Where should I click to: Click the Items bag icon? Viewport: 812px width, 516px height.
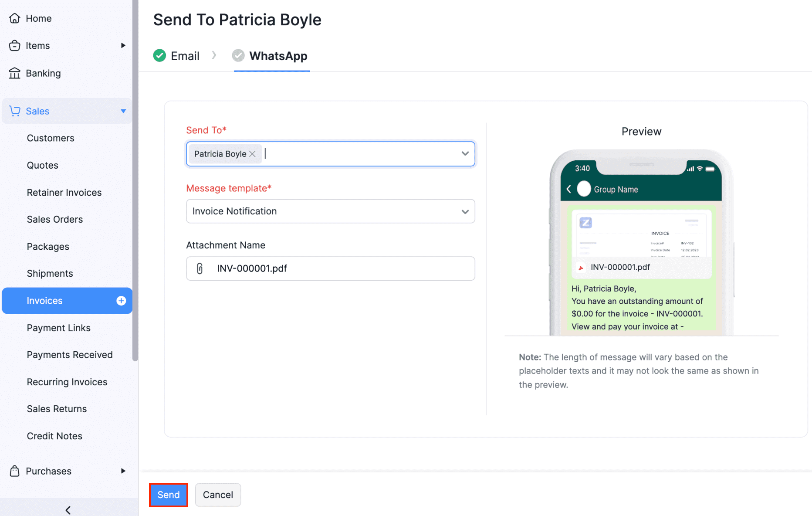click(x=14, y=45)
